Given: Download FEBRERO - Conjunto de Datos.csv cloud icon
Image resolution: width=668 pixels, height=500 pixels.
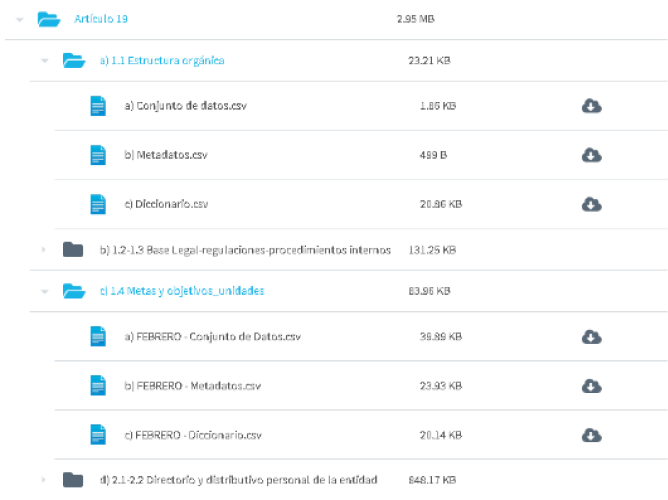Looking at the screenshot, I should click(591, 337).
